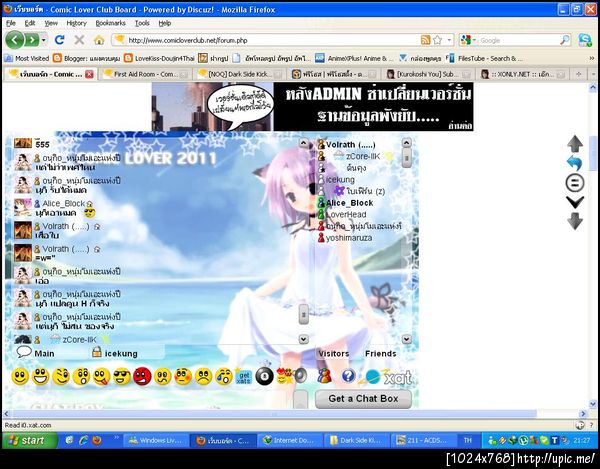Open the Most Visited bookmark
The height and width of the screenshot is (469, 600).
(27, 58)
